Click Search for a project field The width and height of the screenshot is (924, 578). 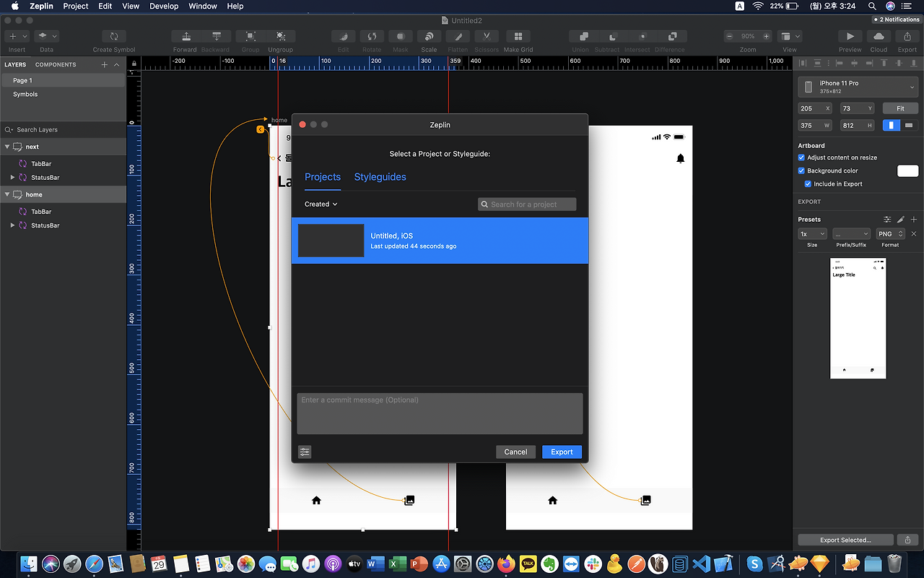[x=527, y=204]
